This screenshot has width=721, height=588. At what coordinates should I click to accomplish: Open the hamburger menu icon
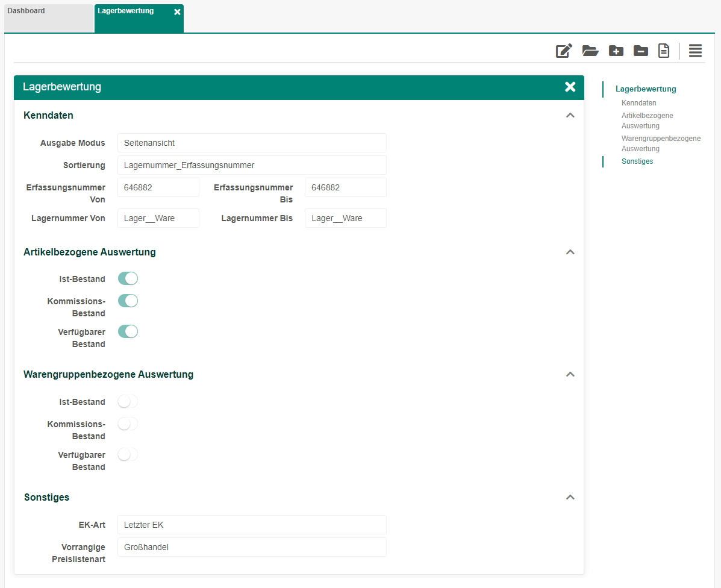click(695, 51)
